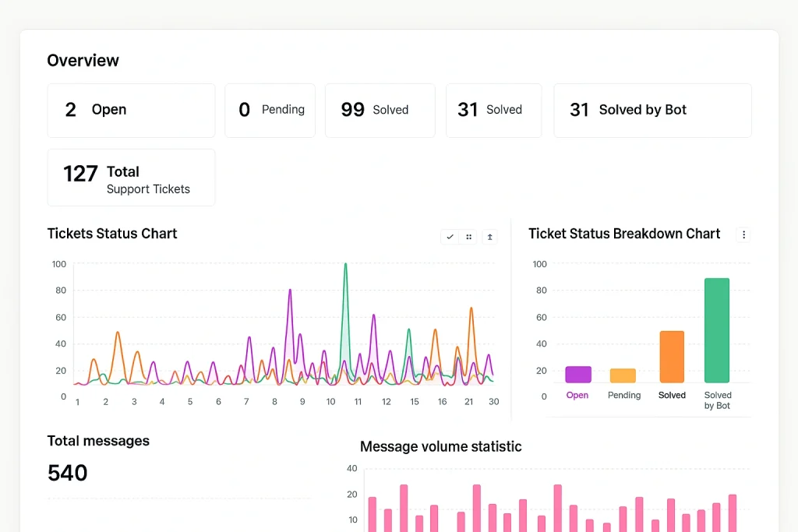The height and width of the screenshot is (532, 798).
Task: Click the checkmark icon above Tickets Status Chart
Action: (x=450, y=237)
